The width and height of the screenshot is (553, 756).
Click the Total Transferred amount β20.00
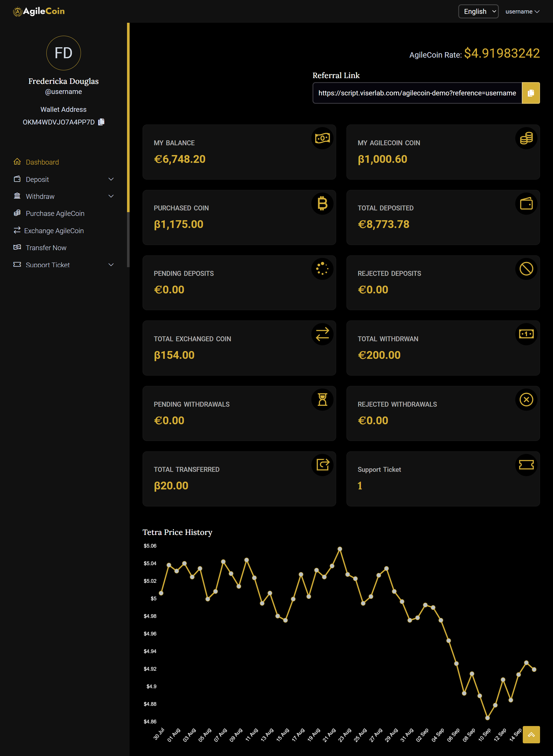(171, 486)
